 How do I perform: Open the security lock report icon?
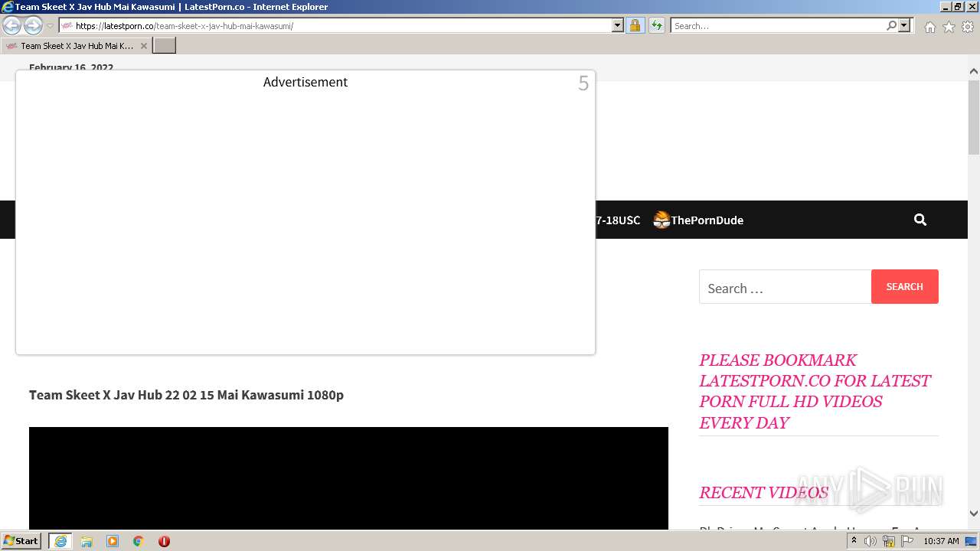click(635, 25)
